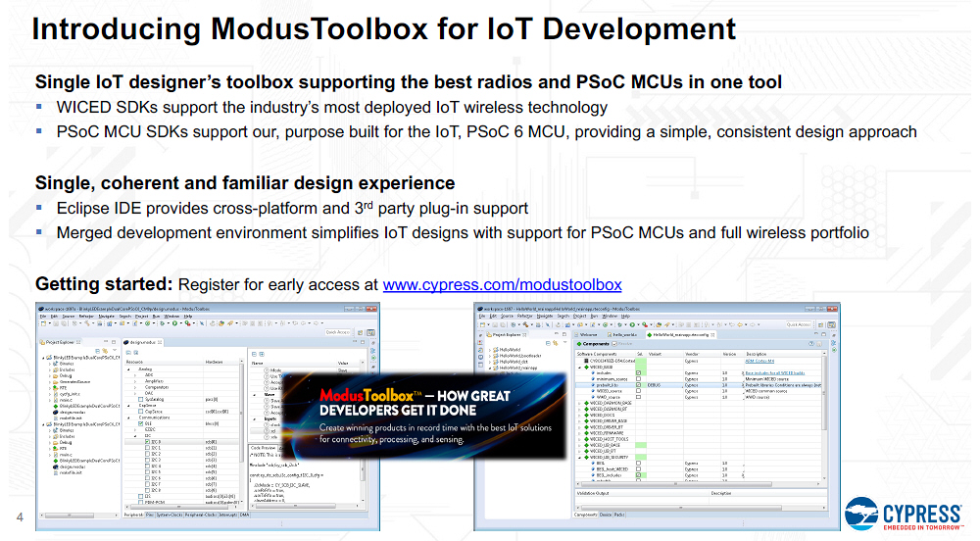Expand WICED_HOST_TOOLS component group

pos(580,439)
